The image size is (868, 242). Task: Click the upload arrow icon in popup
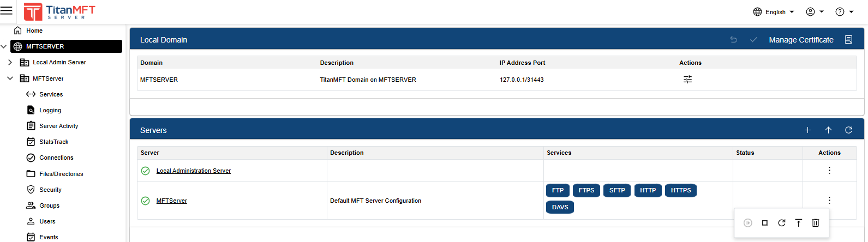click(x=799, y=223)
